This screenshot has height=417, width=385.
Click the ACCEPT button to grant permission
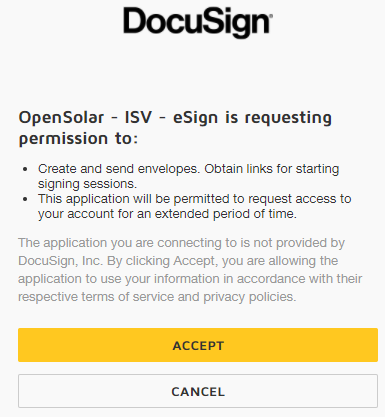(198, 345)
